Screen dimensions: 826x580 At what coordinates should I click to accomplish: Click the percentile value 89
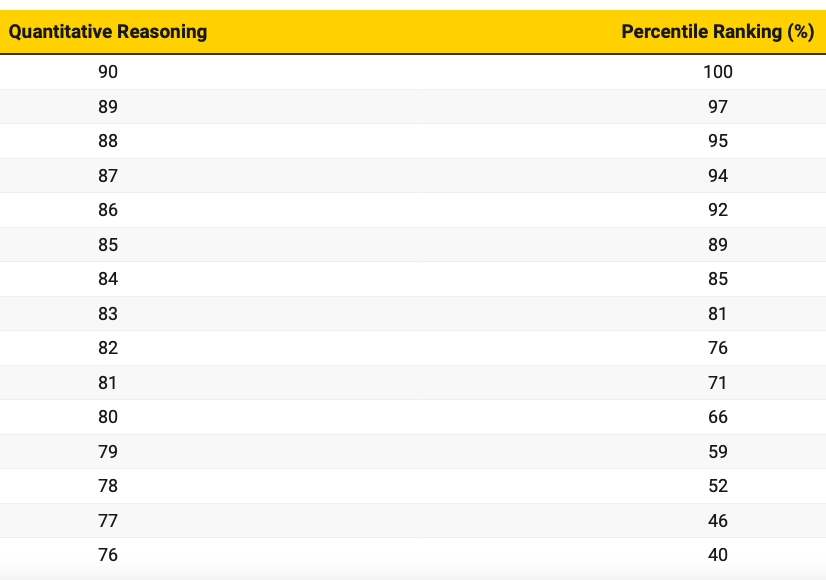click(717, 245)
